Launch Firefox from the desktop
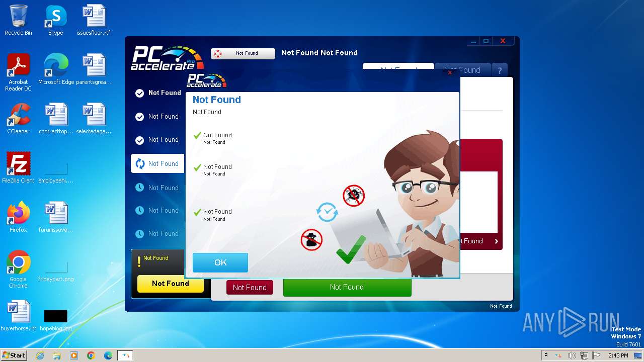 point(18,217)
